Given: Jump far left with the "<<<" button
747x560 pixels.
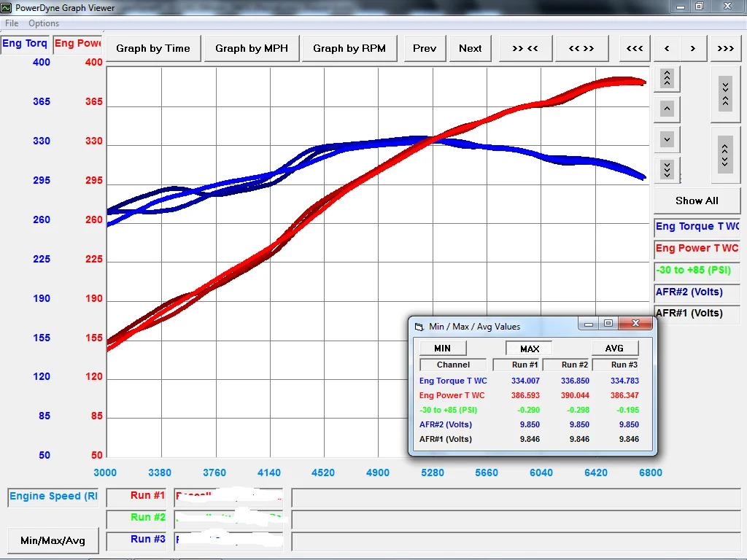Looking at the screenshot, I should click(x=635, y=48).
